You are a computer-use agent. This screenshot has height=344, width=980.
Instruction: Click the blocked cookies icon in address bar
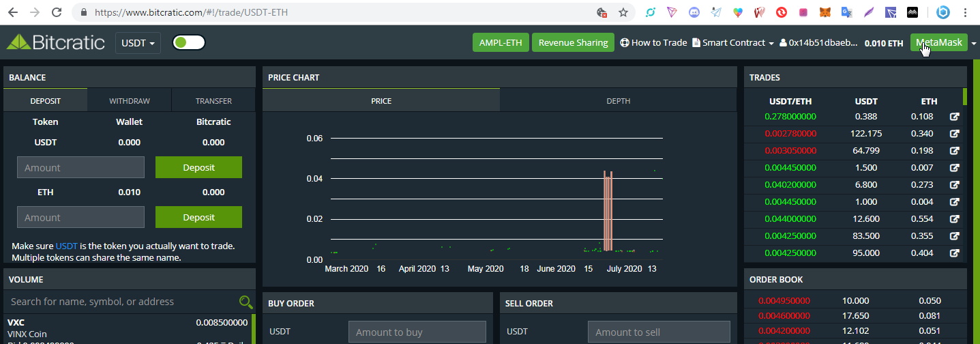pos(602,12)
